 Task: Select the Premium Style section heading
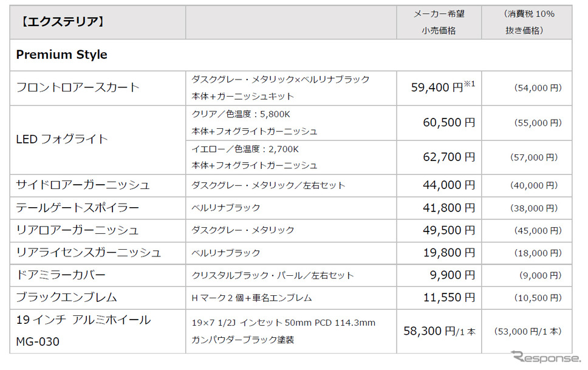coord(61,55)
